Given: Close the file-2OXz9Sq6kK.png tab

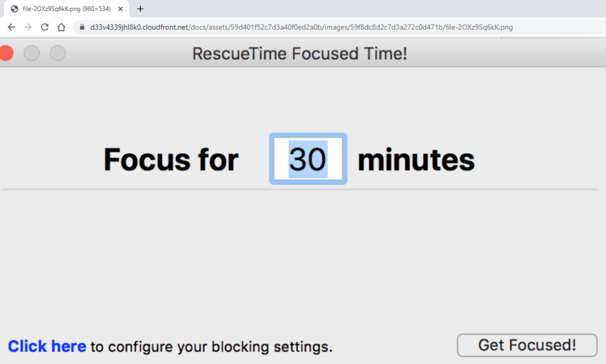Looking at the screenshot, I should 120,9.
